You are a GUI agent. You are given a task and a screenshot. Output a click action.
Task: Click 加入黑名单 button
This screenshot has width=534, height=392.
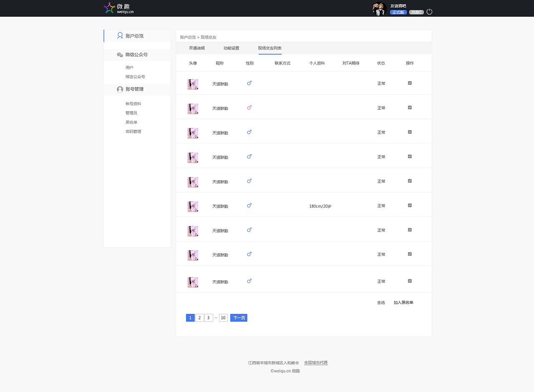tap(403, 303)
